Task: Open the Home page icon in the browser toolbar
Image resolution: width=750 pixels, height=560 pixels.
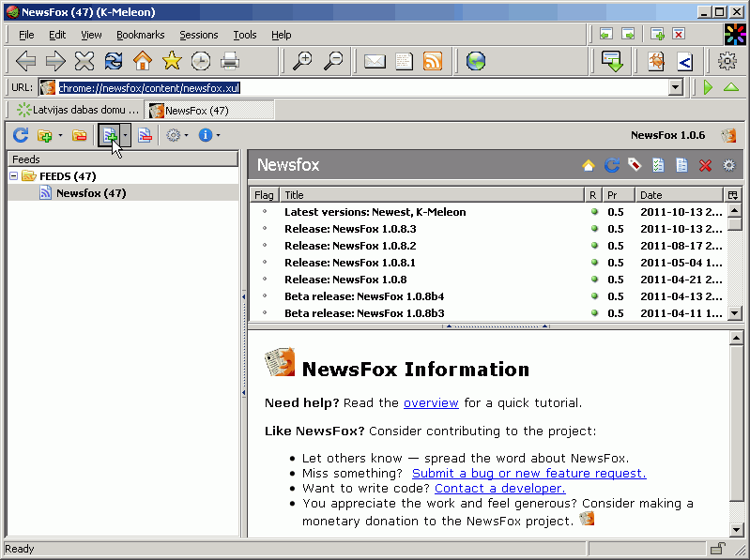Action: 143,61
